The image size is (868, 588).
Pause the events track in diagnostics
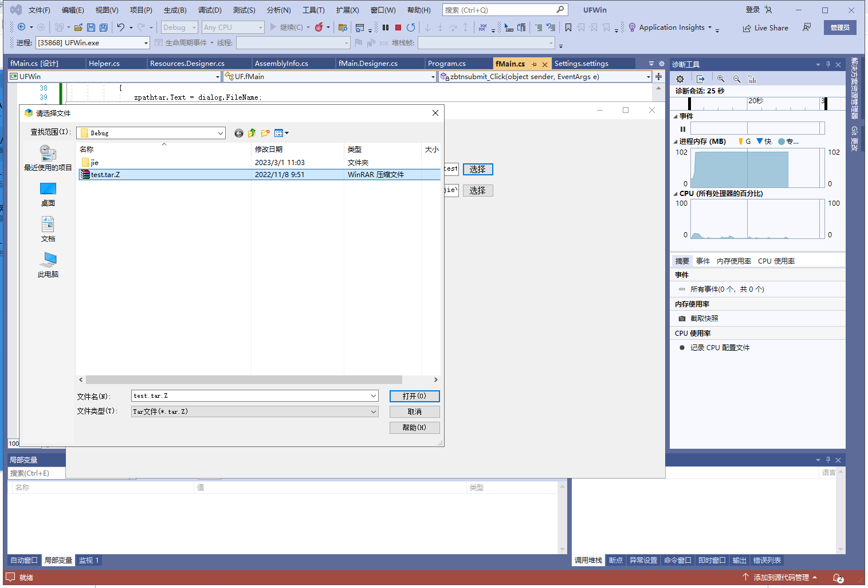click(x=682, y=129)
